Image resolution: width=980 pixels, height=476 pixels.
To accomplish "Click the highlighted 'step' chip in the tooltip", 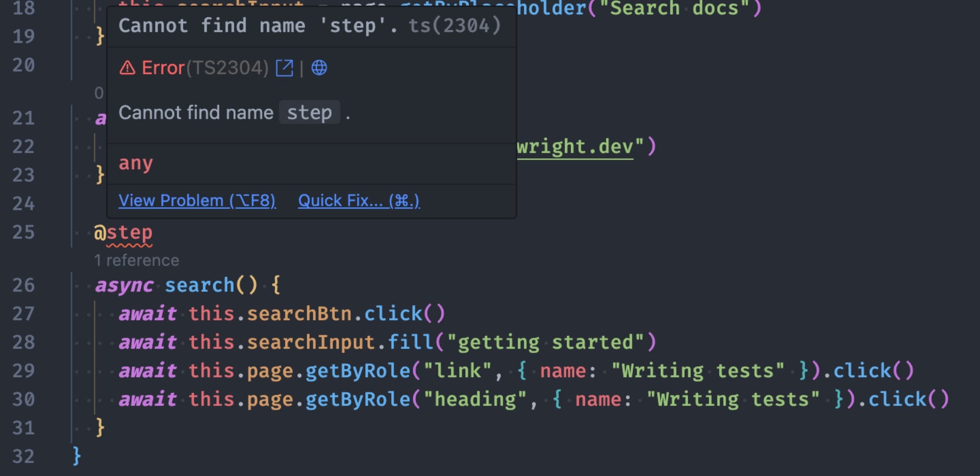I will click(x=309, y=113).
